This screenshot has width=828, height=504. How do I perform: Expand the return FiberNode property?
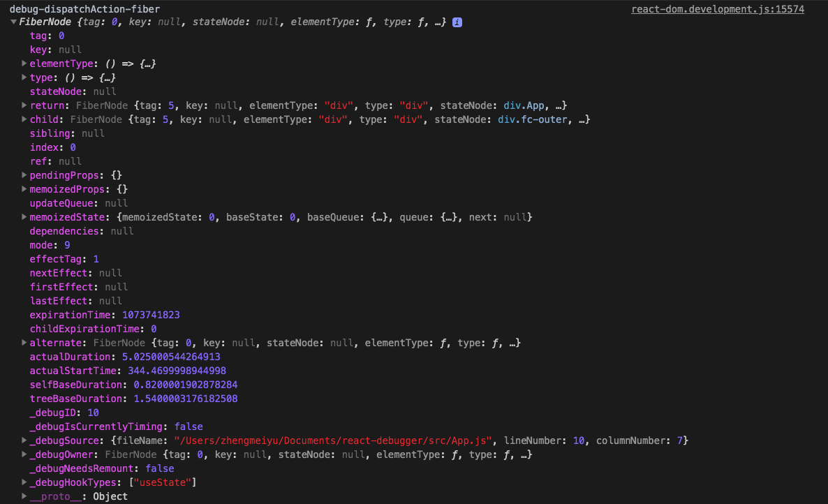click(24, 105)
